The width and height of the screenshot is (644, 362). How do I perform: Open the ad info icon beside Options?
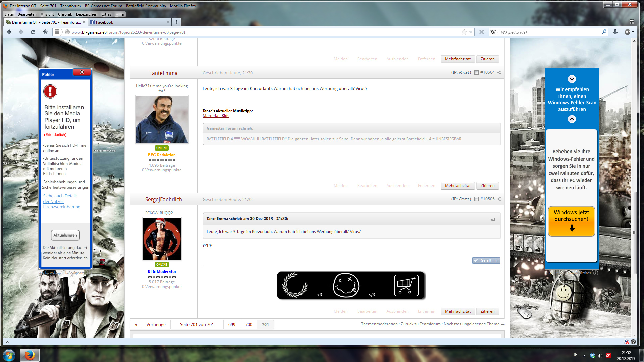596,273
